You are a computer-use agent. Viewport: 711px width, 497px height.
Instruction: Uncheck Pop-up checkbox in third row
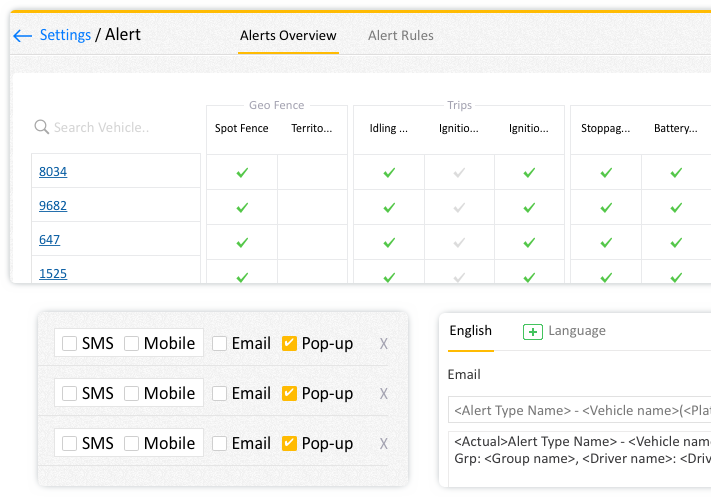290,444
